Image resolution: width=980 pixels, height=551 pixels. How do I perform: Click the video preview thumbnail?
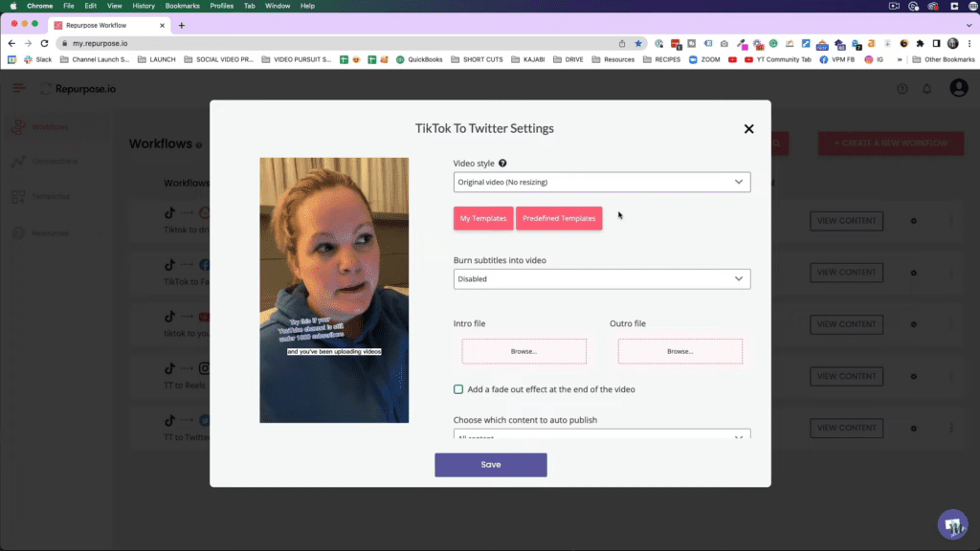pos(334,290)
